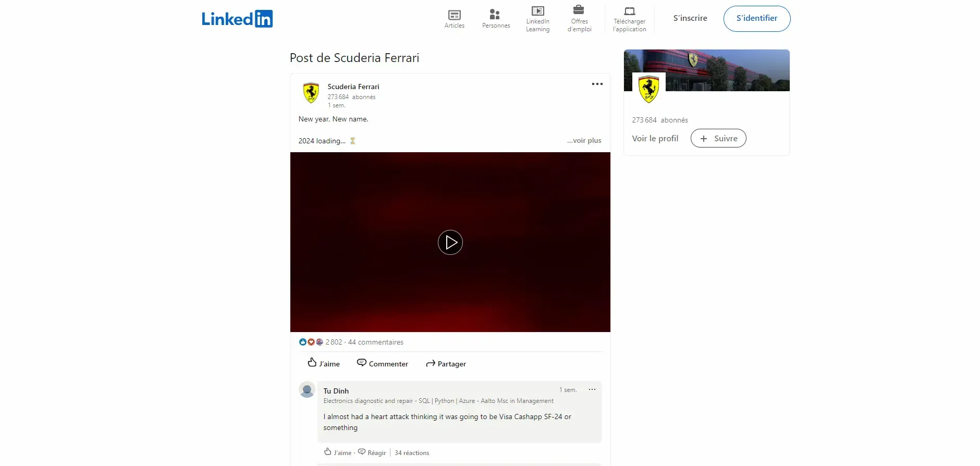Open Tu Dinh's profile avatar

pos(307,390)
